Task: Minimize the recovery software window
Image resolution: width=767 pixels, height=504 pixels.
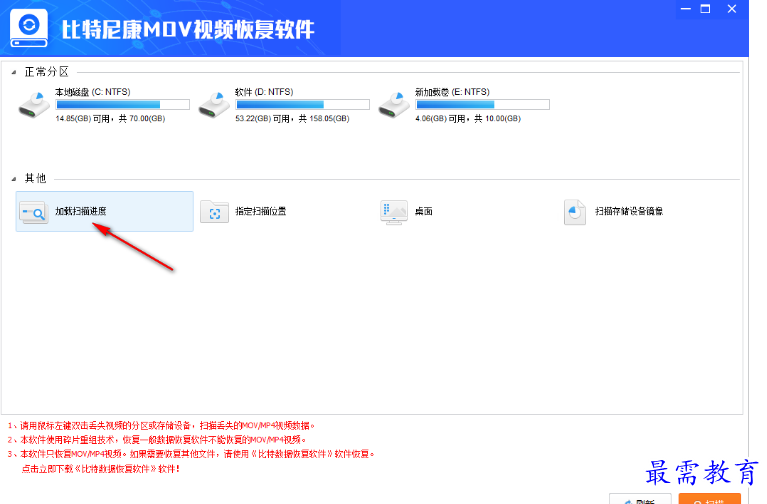Action: 686,9
